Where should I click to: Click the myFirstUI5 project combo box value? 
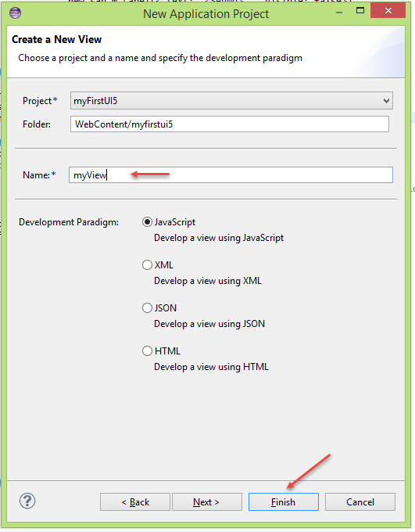(x=231, y=100)
